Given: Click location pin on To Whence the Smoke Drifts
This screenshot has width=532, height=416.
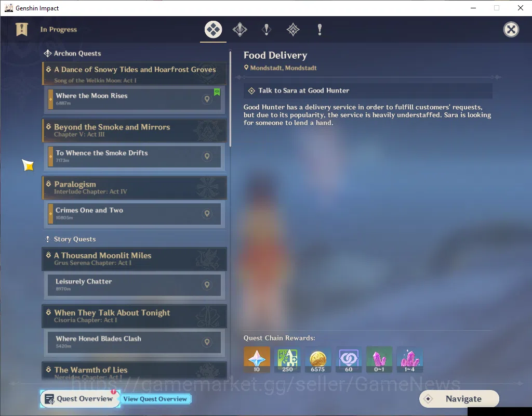Looking at the screenshot, I should [207, 156].
